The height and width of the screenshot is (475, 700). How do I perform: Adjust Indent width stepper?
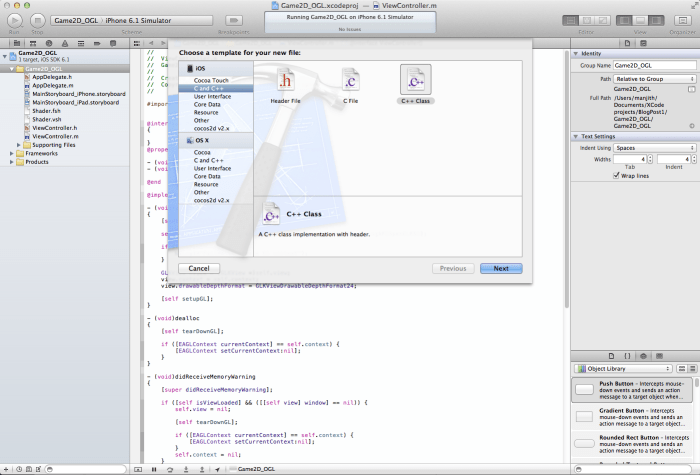tap(694, 159)
